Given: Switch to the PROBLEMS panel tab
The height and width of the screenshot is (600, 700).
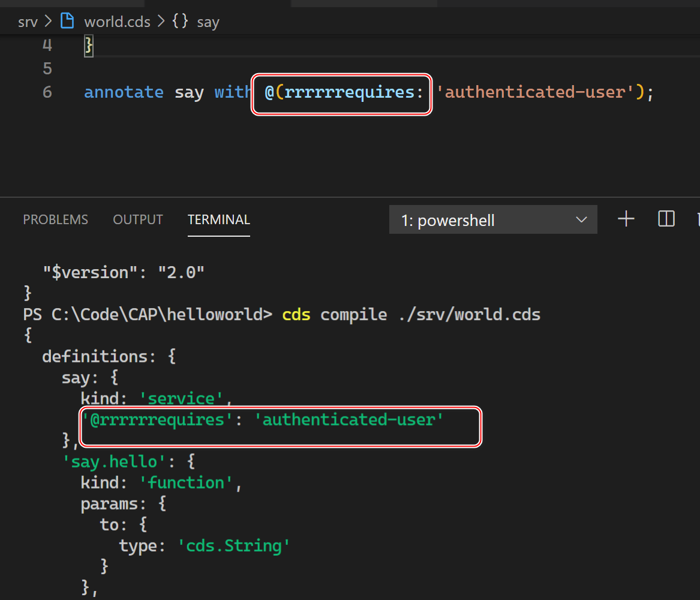Looking at the screenshot, I should (x=55, y=219).
